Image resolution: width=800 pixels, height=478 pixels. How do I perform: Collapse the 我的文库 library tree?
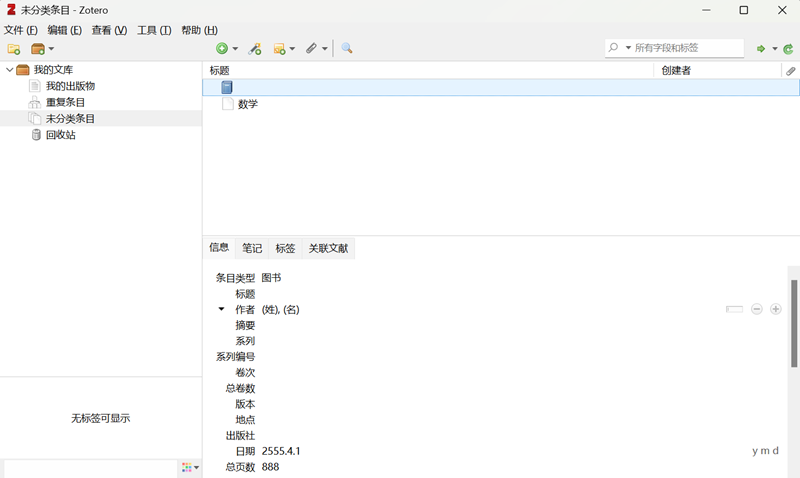[10, 70]
